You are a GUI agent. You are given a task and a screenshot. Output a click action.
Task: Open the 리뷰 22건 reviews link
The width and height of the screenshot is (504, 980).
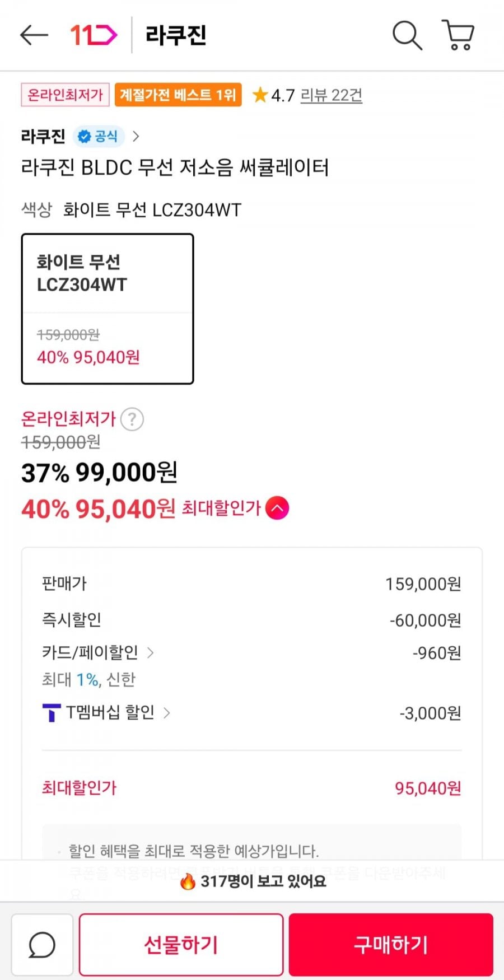331,95
